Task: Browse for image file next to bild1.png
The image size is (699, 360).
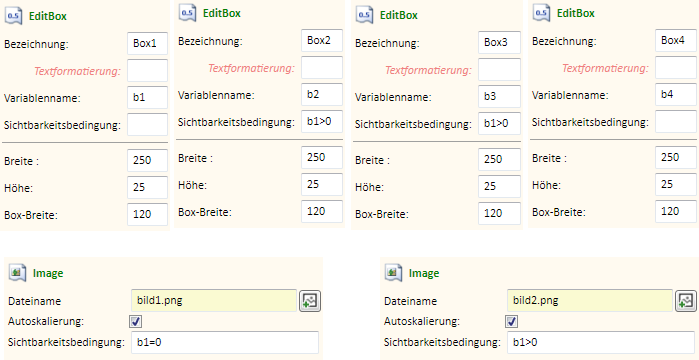Action: click(x=310, y=301)
